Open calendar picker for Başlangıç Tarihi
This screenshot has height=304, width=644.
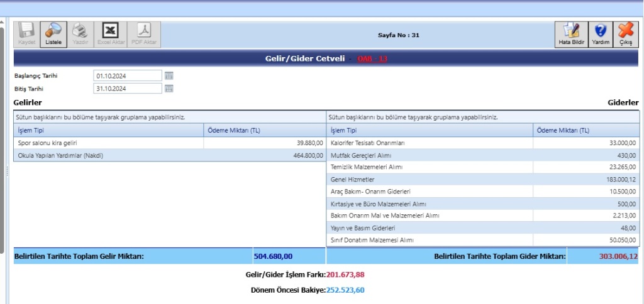coord(169,75)
